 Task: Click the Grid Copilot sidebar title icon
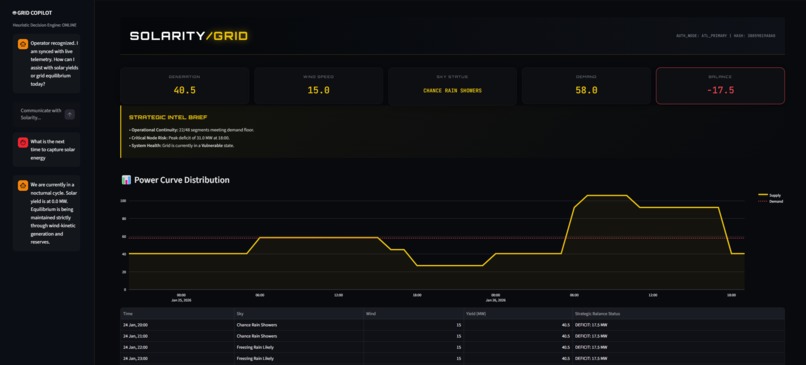coord(14,13)
